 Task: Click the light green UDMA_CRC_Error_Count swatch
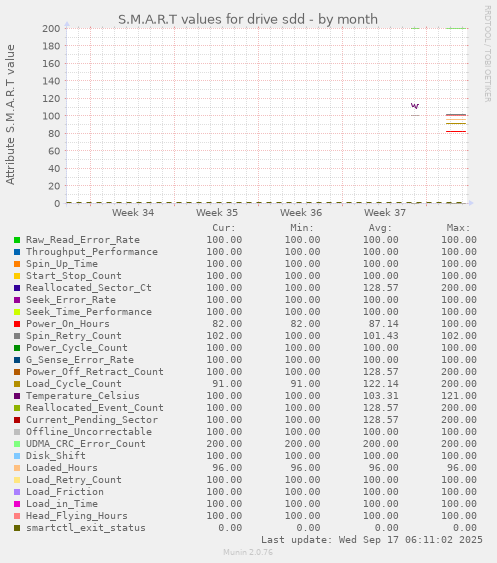(17, 444)
